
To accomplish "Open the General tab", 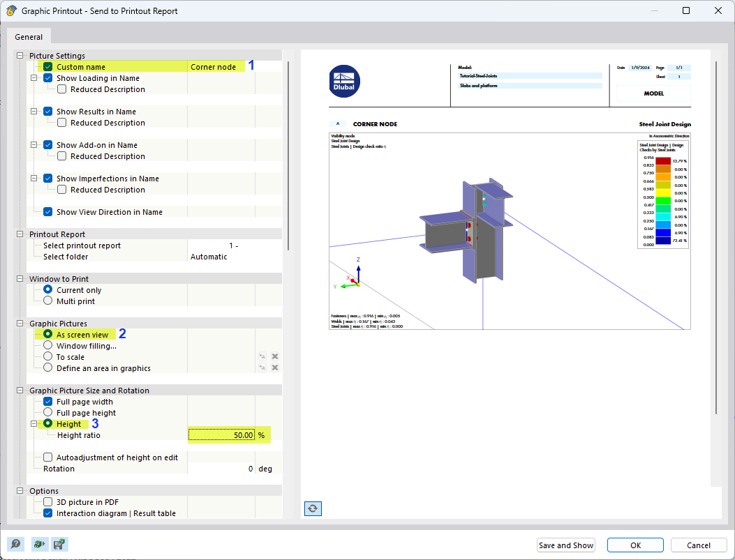I will [29, 37].
